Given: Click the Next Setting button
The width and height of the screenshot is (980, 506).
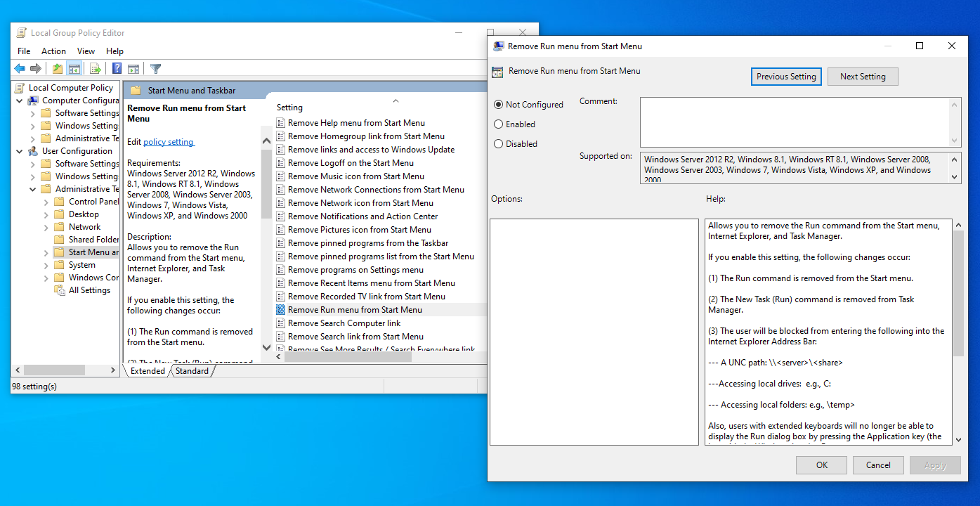Looking at the screenshot, I should click(x=863, y=77).
